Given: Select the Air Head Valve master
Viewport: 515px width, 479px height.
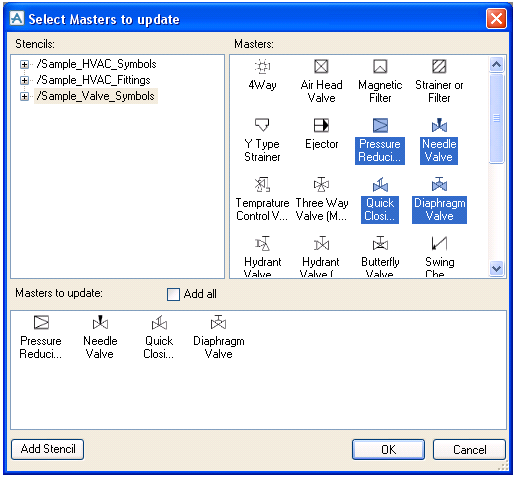Looking at the screenshot, I should pos(321,81).
